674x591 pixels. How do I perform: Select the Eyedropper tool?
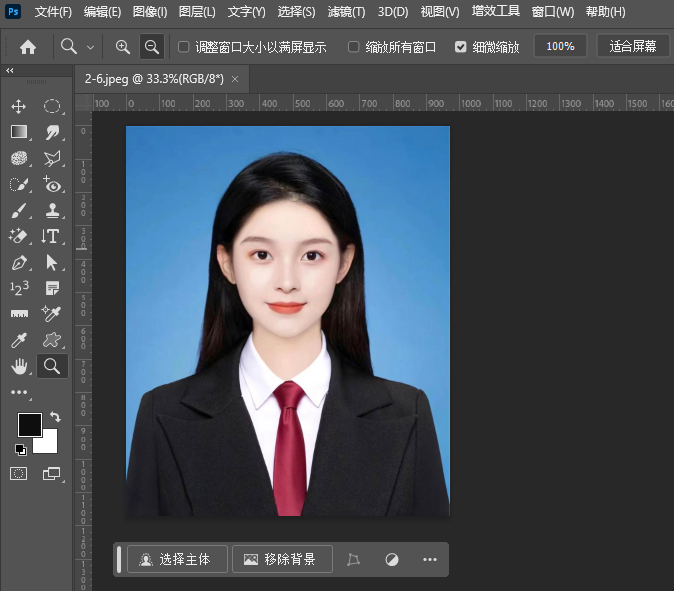click(19, 340)
